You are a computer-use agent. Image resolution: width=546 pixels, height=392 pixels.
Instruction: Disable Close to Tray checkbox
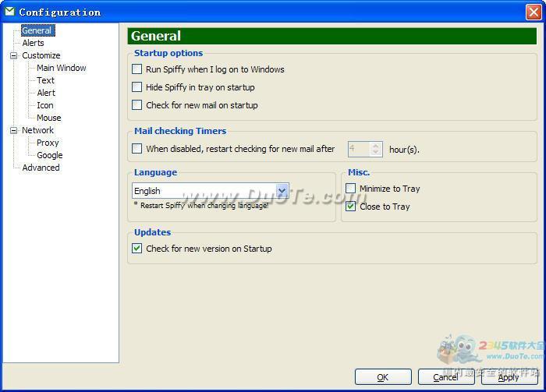(351, 207)
